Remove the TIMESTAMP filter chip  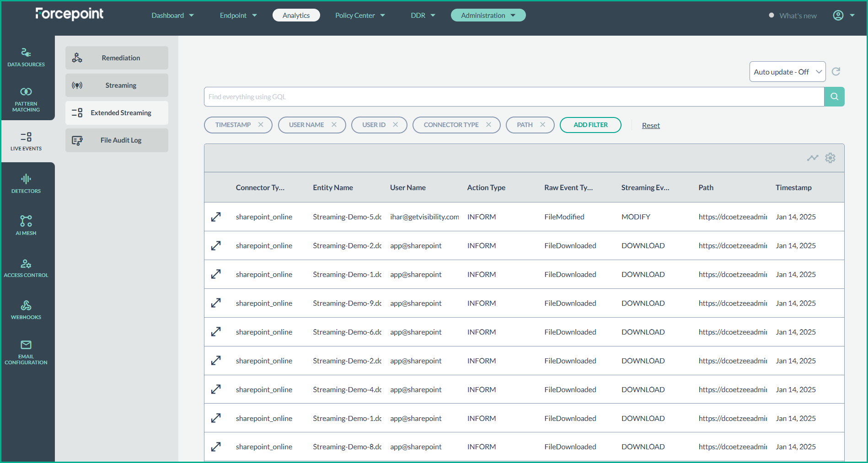261,125
